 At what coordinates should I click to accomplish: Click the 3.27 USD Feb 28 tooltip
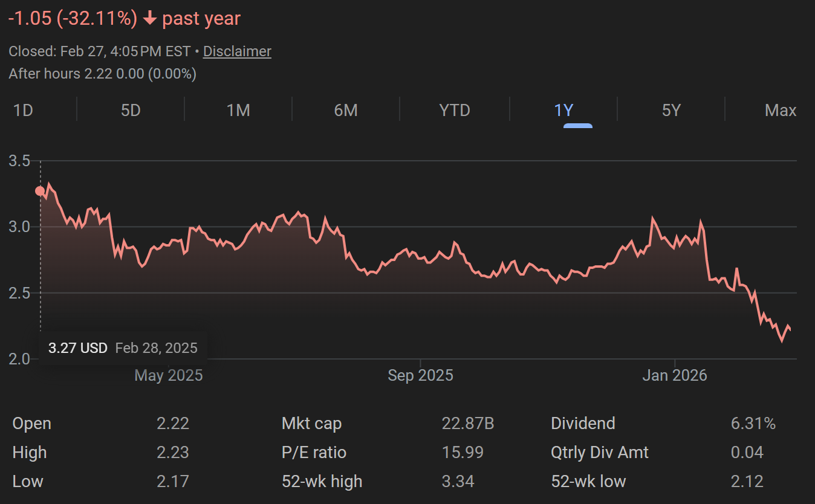pyautogui.click(x=123, y=348)
